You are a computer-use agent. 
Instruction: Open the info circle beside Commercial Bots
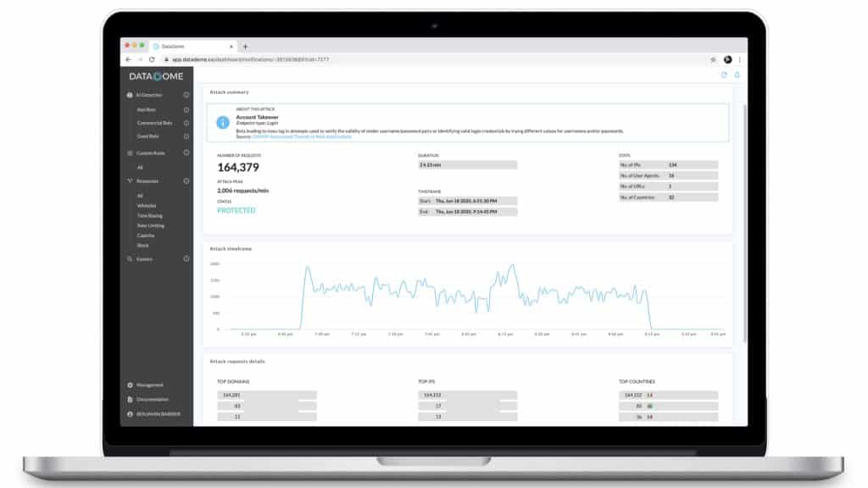tap(186, 123)
